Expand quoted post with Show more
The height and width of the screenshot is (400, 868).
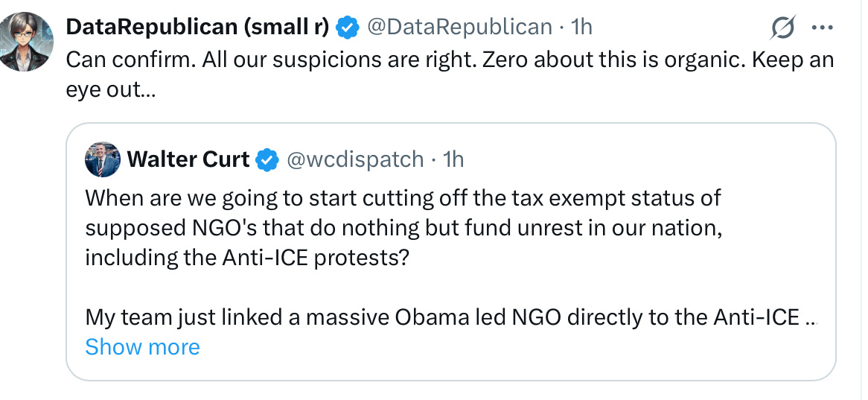142,347
